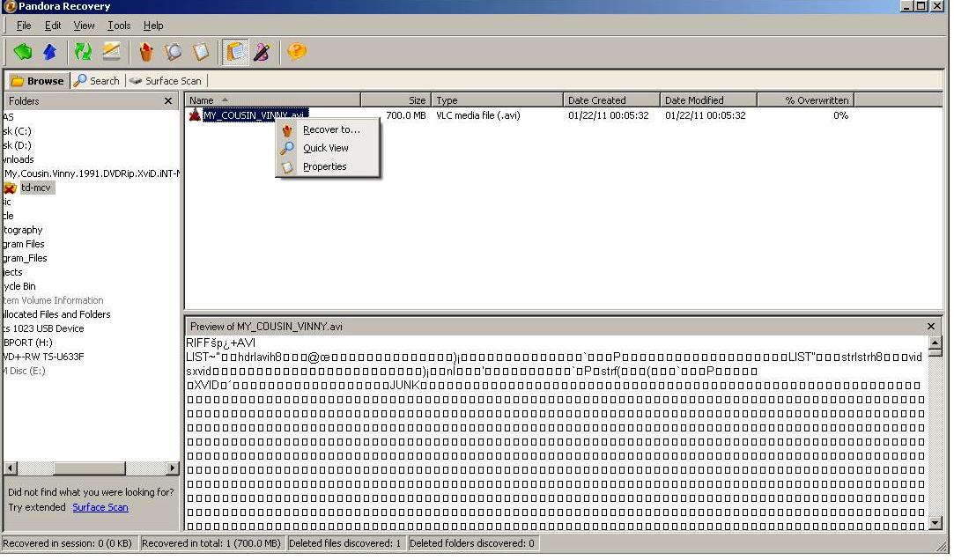The image size is (954, 560).
Task: Open the Edit menu
Action: pos(53,26)
